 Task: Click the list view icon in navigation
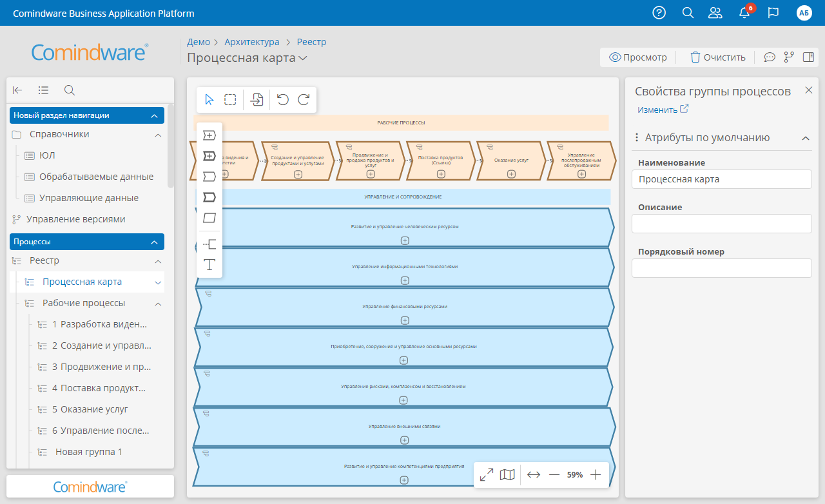pyautogui.click(x=43, y=90)
